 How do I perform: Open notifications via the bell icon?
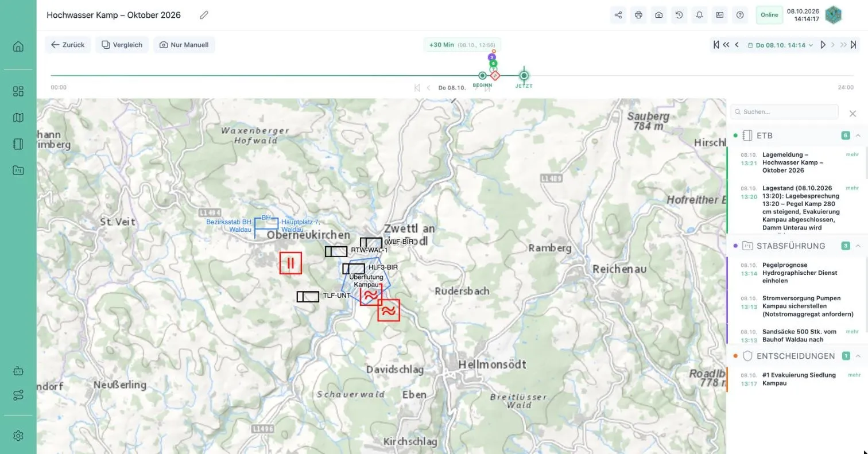click(699, 15)
